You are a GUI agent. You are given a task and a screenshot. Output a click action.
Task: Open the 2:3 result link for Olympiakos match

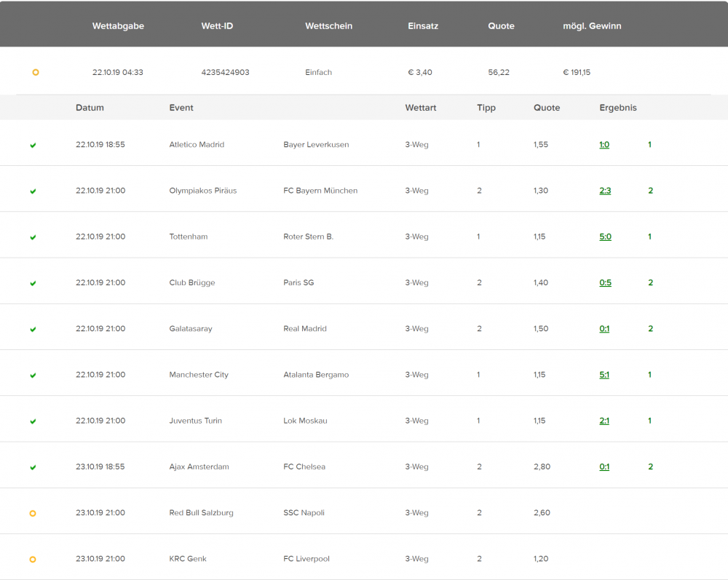(605, 191)
